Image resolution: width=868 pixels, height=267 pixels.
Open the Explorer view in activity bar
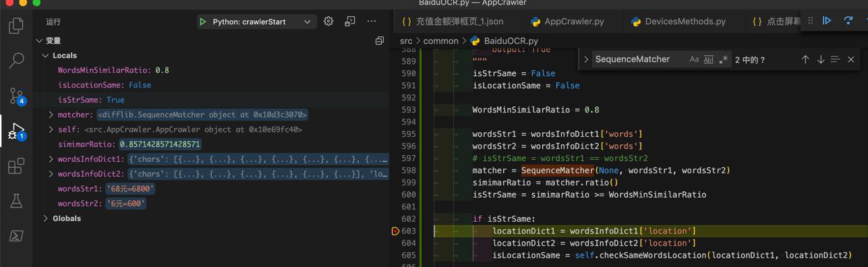coord(16,26)
